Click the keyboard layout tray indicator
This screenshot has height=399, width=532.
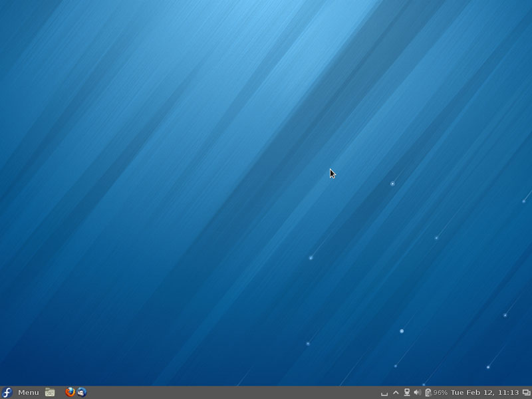pos(384,393)
